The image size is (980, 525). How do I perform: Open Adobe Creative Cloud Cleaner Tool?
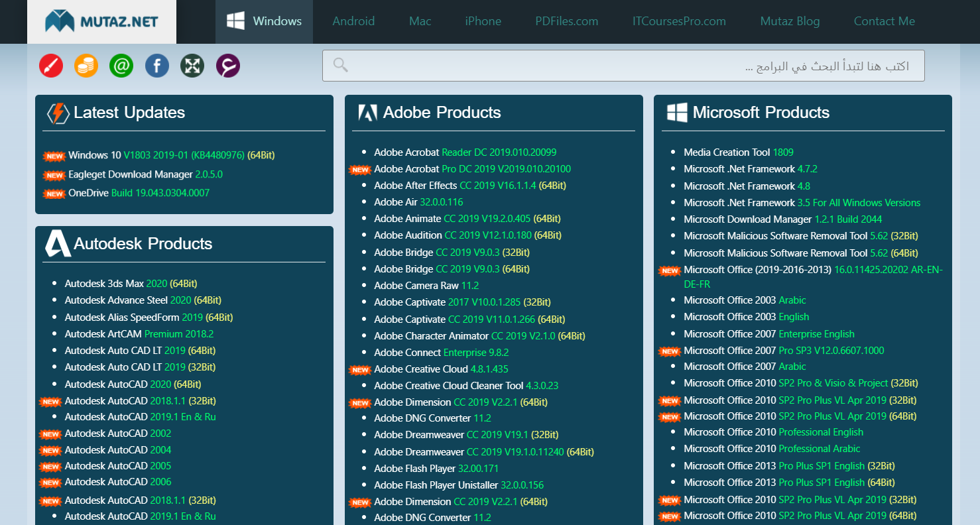(466, 386)
